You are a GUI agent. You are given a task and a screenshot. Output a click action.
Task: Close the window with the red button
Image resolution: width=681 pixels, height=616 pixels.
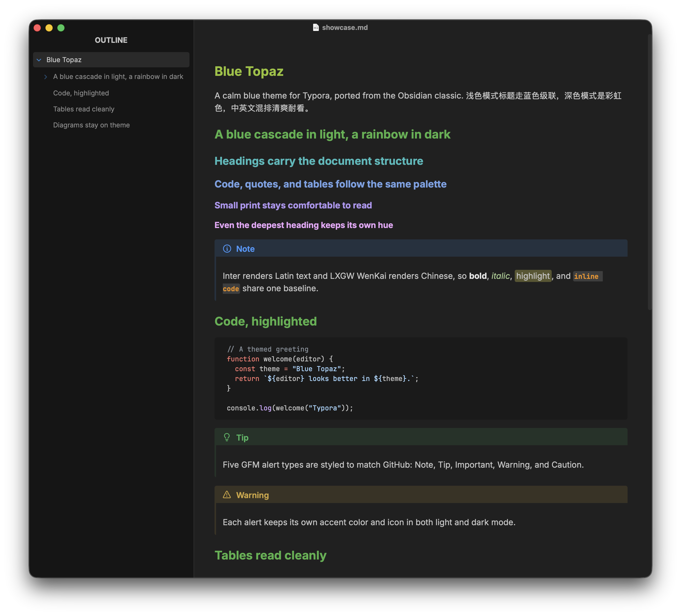pos(37,28)
